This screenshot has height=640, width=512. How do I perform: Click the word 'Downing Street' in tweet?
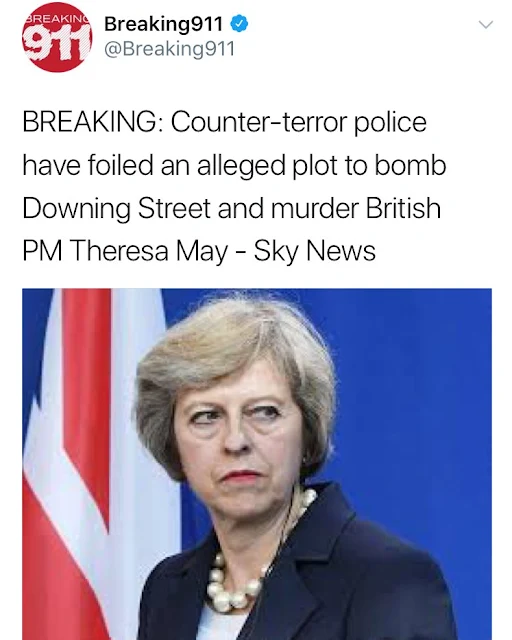[x=116, y=208]
